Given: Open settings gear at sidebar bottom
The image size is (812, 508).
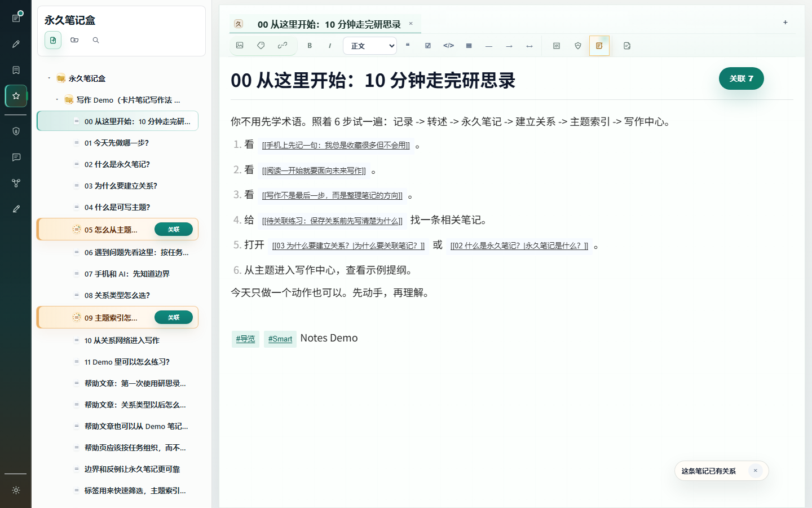Looking at the screenshot, I should 16,490.
